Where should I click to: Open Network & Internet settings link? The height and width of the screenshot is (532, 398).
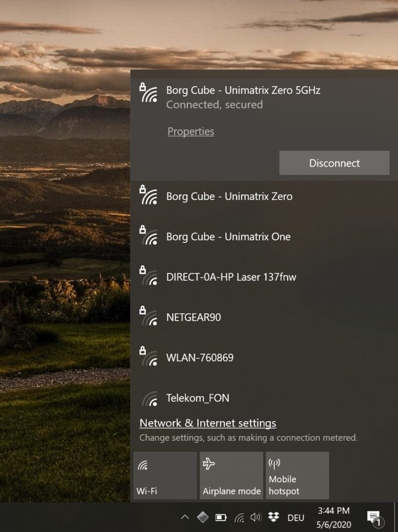coord(208,423)
